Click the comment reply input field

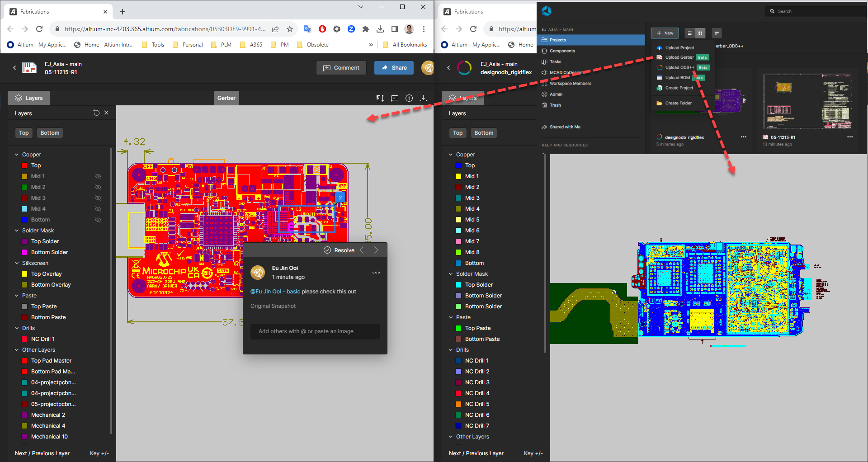click(315, 331)
